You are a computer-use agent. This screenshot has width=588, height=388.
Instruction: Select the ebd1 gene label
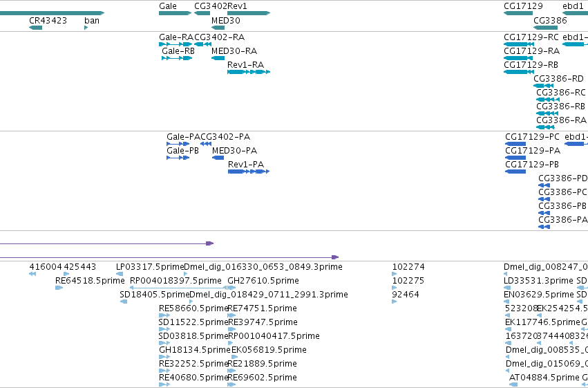[573, 6]
